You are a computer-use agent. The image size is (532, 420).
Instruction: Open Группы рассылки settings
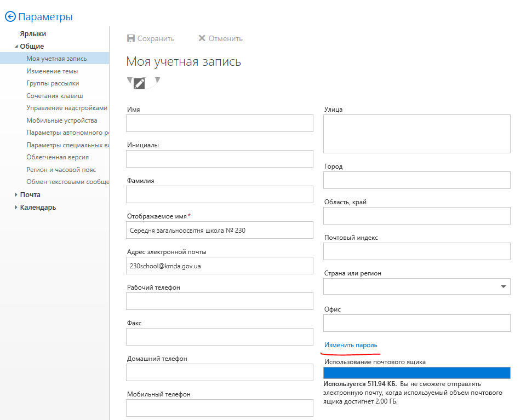point(53,83)
